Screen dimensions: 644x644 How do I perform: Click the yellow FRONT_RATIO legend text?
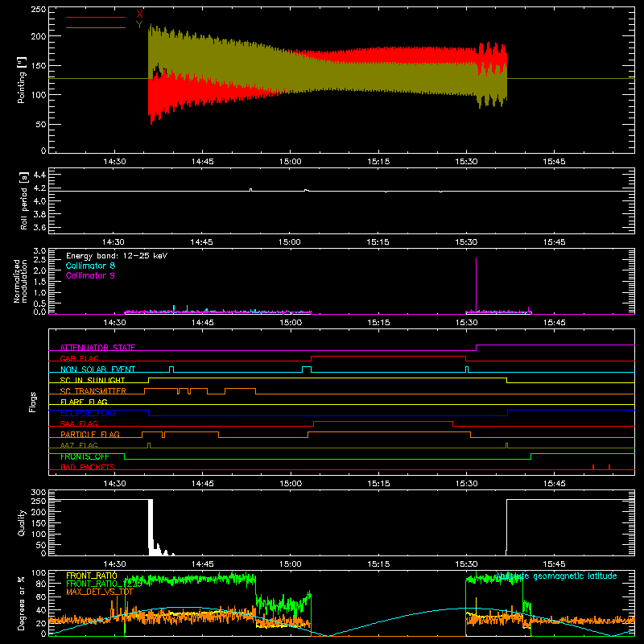coord(92,576)
